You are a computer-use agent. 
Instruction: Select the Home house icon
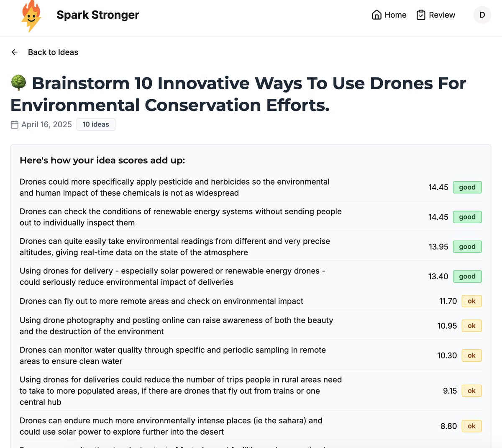pyautogui.click(x=376, y=15)
